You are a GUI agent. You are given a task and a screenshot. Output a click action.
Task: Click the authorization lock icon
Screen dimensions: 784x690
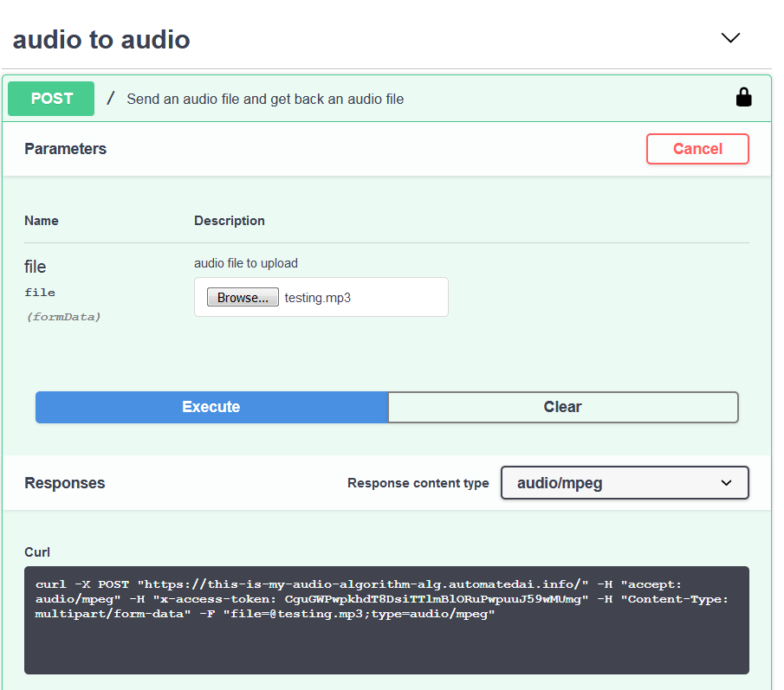coord(743,98)
